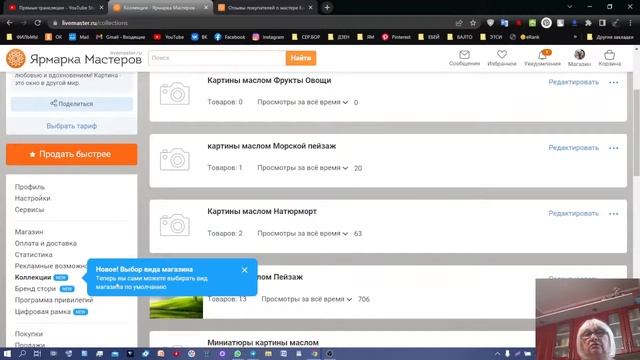Edit the Фрукты Овощи collection
The height and width of the screenshot is (360, 640).
(x=573, y=82)
